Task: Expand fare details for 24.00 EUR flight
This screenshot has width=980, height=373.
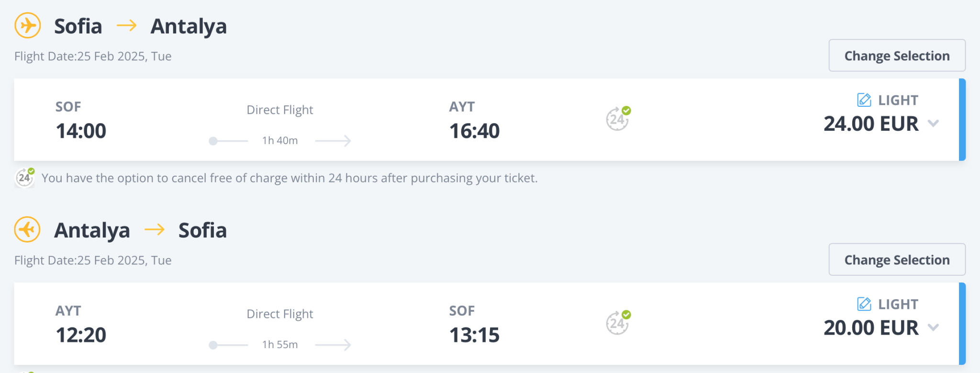Action: tap(933, 124)
